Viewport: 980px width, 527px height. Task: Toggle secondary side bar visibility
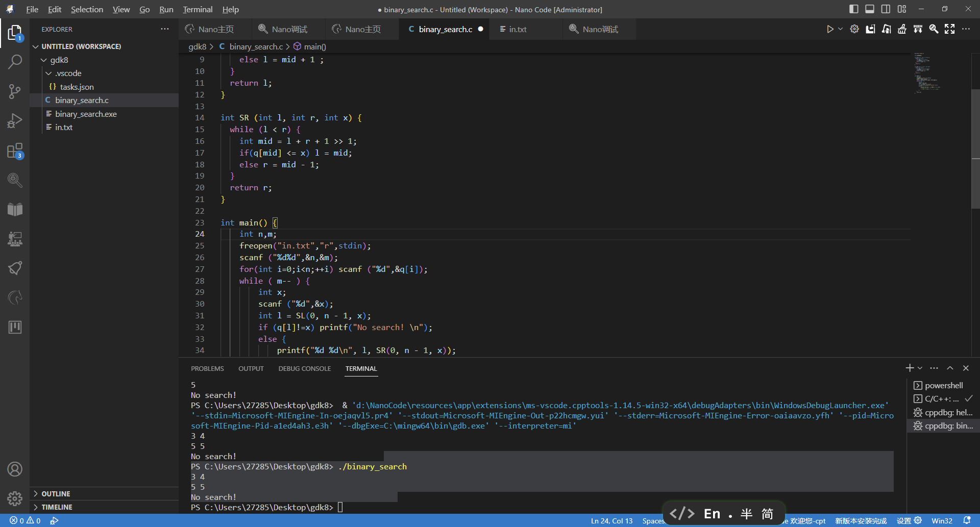(886, 9)
